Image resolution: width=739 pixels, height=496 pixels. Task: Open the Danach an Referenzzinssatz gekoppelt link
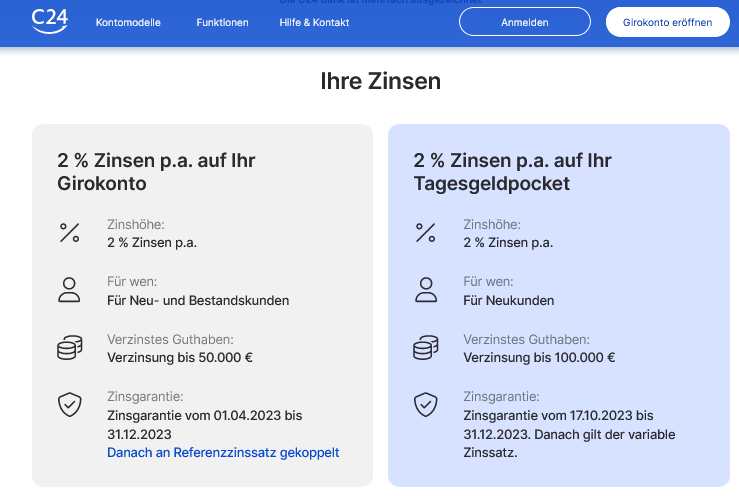[x=223, y=453]
